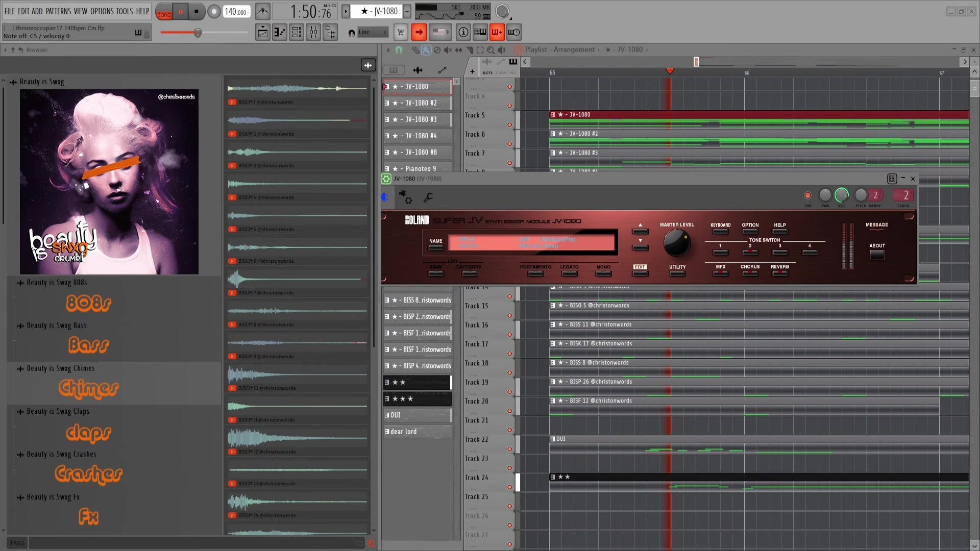Select the Mute tool in Playlist toolbar
The height and width of the screenshot is (551, 980).
448,50
